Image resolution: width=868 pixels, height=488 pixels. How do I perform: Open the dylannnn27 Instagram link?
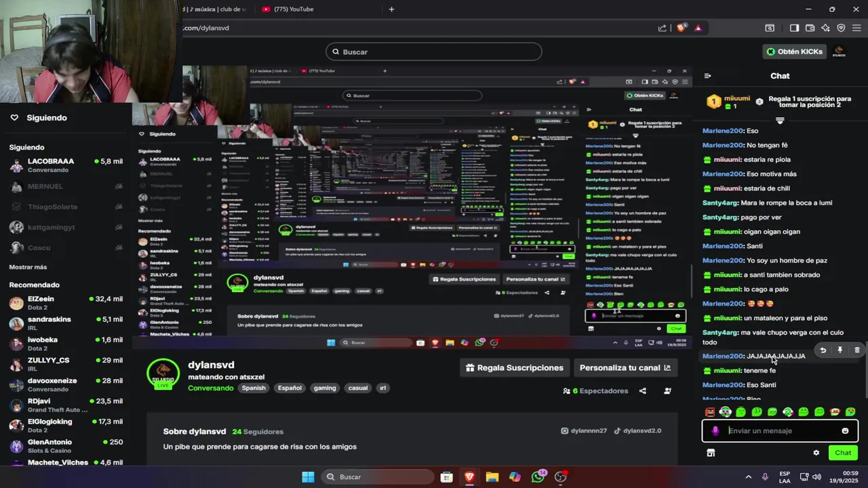pyautogui.click(x=584, y=431)
